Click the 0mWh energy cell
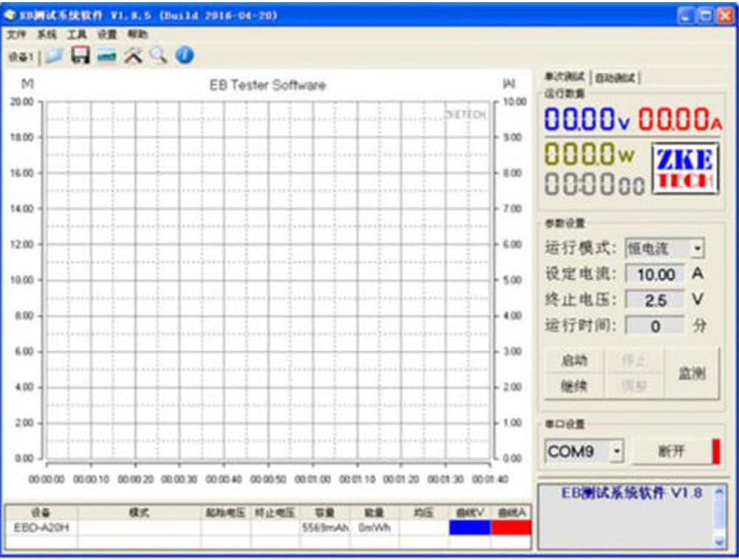The height and width of the screenshot is (560, 739). tap(374, 527)
